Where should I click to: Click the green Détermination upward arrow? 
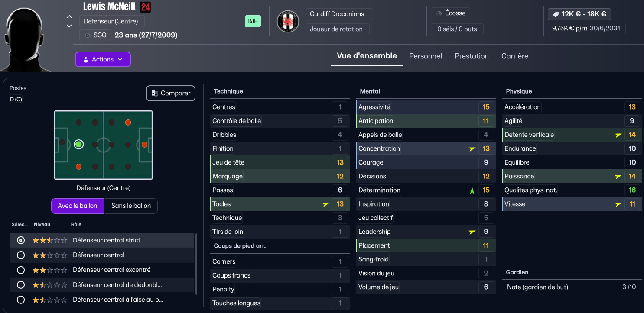point(472,190)
